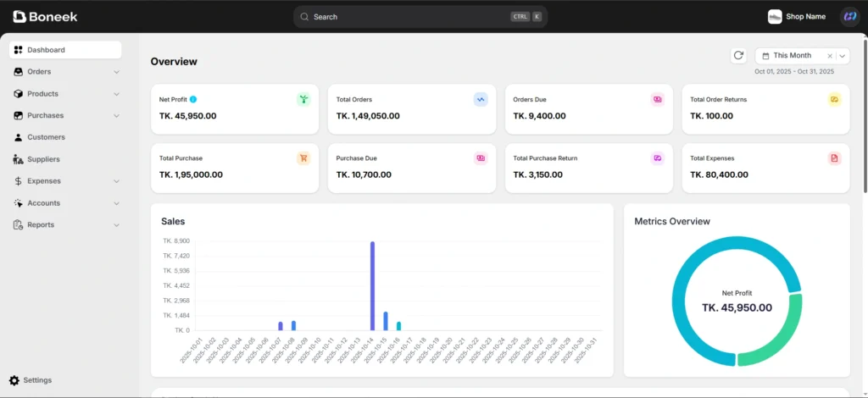
Task: Click the Total Purchase cart icon
Action: coord(303,158)
